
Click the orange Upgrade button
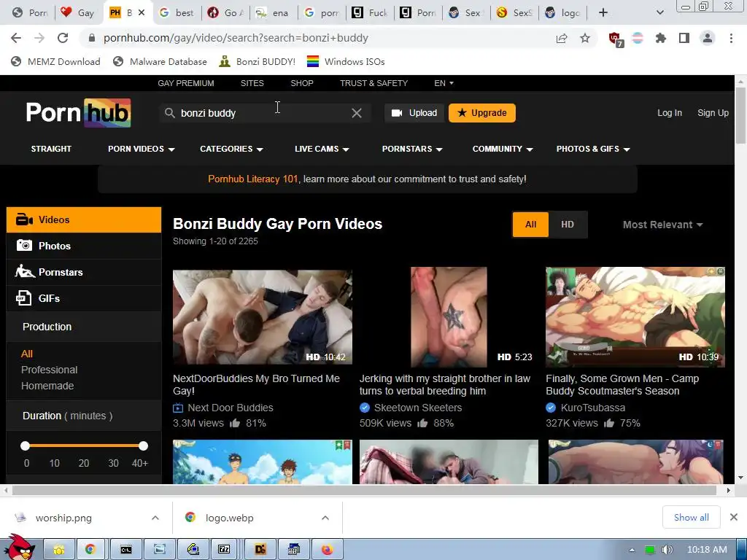(x=481, y=113)
